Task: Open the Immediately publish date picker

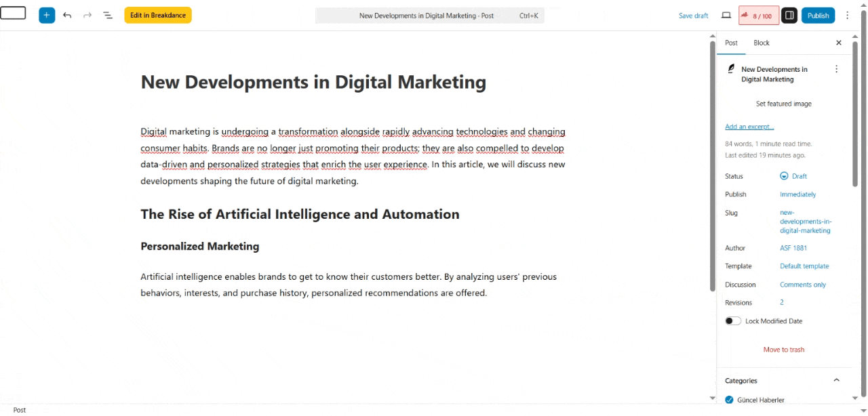Action: pyautogui.click(x=797, y=194)
